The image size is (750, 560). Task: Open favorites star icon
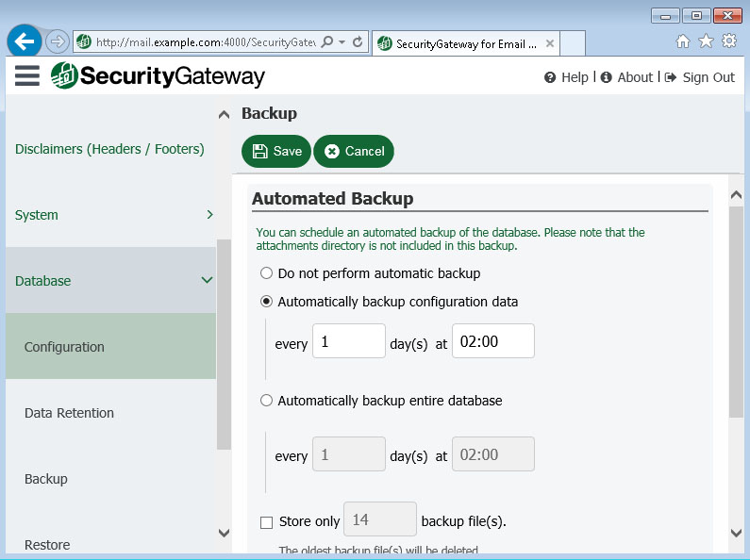click(706, 41)
